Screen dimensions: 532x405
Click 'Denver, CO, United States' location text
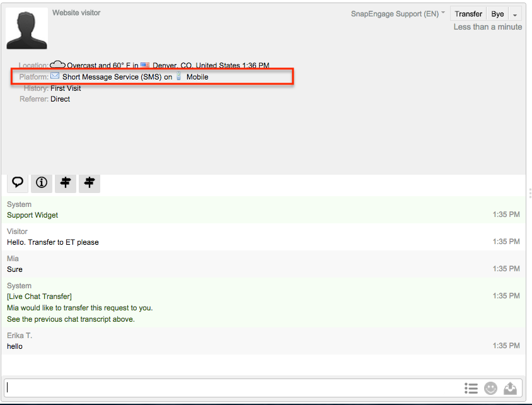click(x=196, y=65)
